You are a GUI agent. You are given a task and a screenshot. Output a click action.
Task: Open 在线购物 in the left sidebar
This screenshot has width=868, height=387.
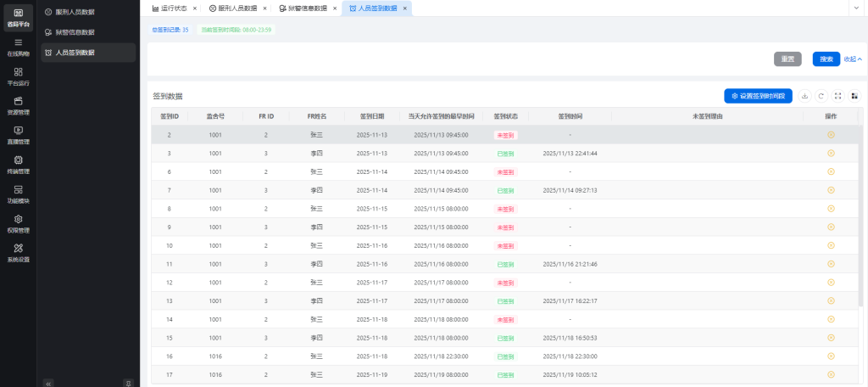(x=18, y=47)
